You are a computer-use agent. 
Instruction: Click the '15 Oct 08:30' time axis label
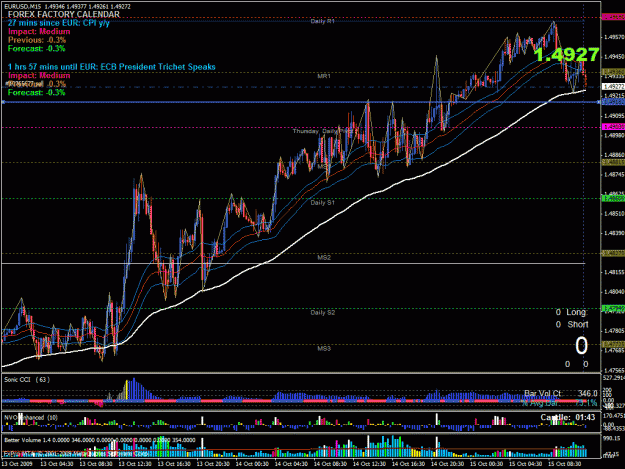coord(565,464)
